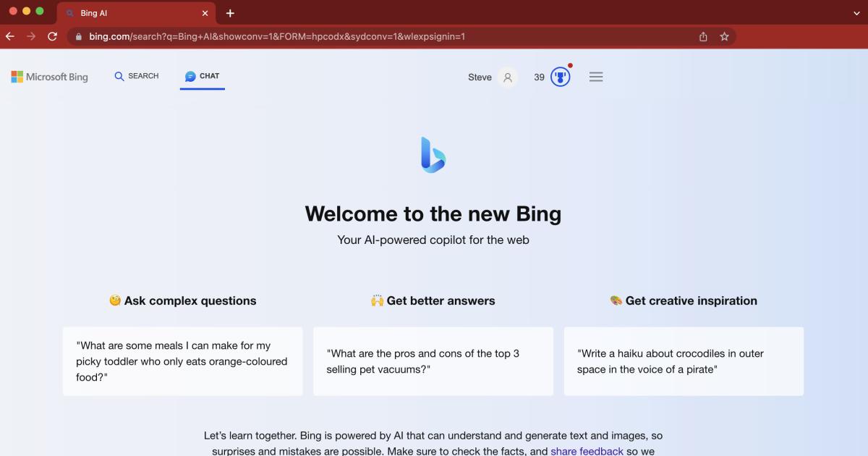This screenshot has width=868, height=456.
Task: Click the Microsoft Bing logo
Action: click(x=49, y=77)
